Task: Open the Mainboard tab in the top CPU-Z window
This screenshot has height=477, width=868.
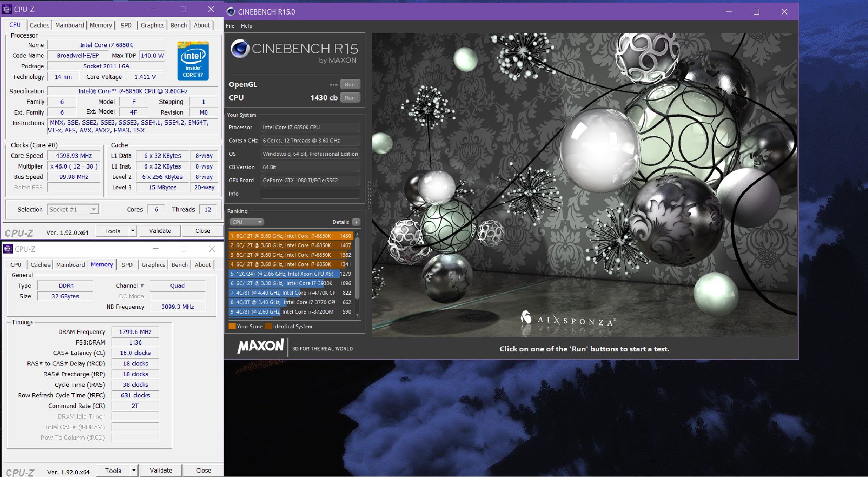Action: tap(70, 25)
